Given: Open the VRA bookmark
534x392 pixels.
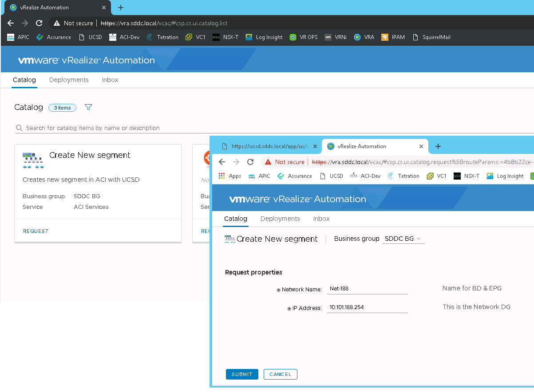Looking at the screenshot, I should click(x=364, y=37).
